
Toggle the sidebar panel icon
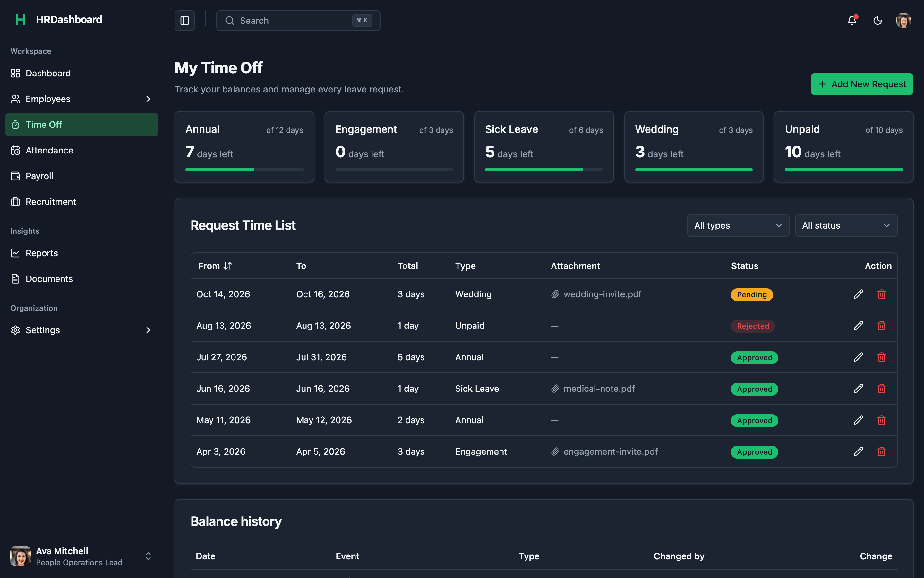(x=185, y=21)
